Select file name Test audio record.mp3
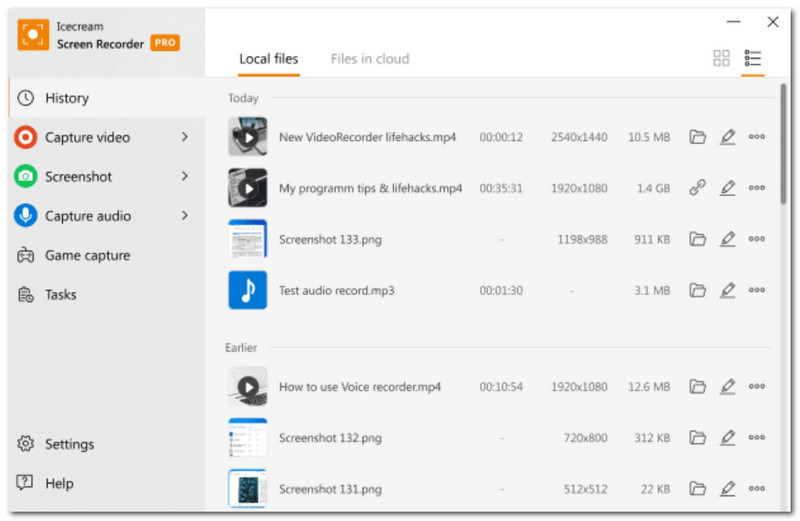Image resolution: width=800 pixels, height=521 pixels. [336, 290]
